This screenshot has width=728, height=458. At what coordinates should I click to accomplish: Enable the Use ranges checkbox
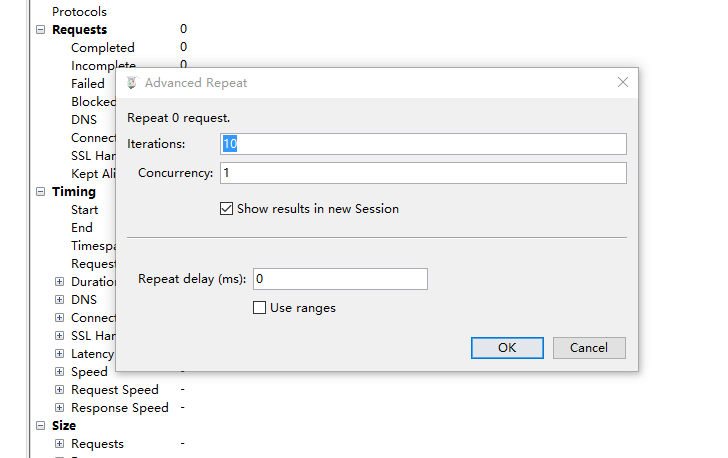[259, 308]
